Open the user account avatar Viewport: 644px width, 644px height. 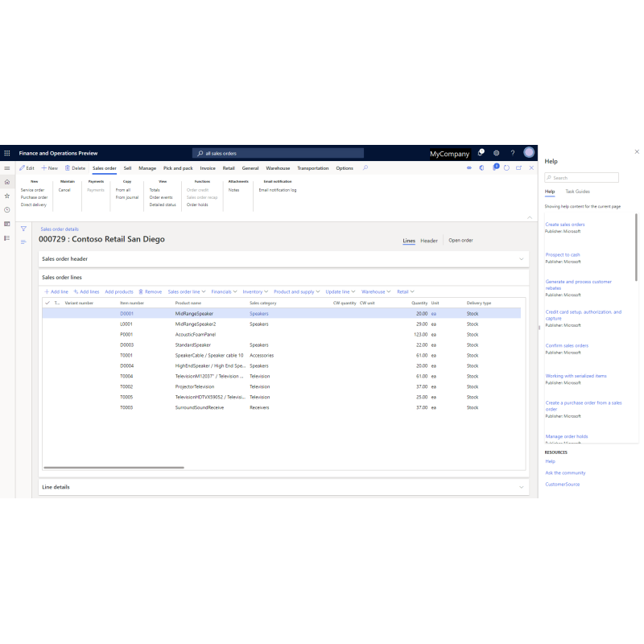[529, 152]
